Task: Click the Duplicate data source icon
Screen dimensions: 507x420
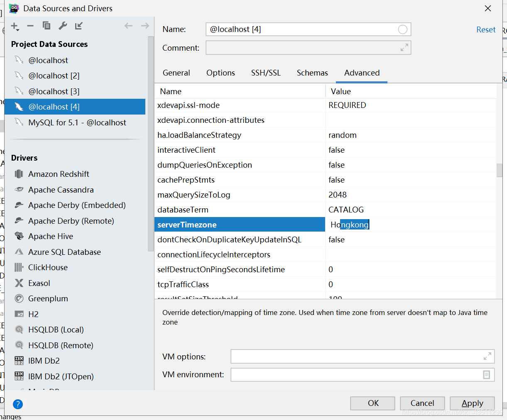Action: tap(47, 26)
